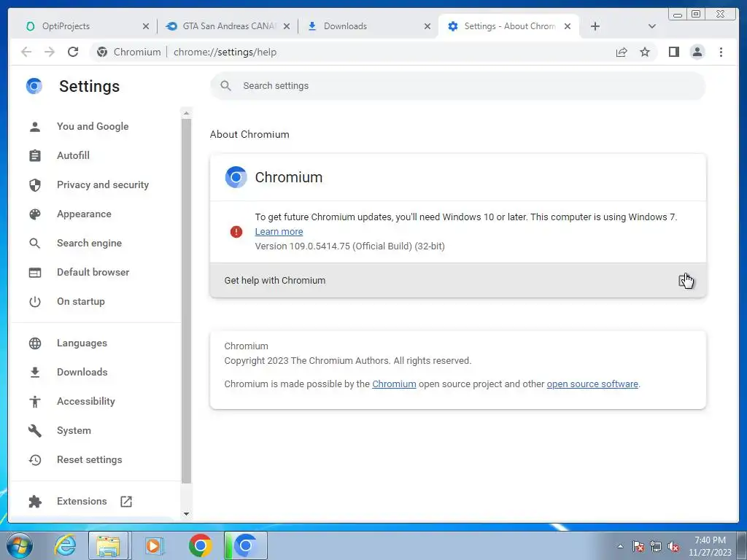The width and height of the screenshot is (747, 560).
Task: Click the sidebar scrollbar thumb
Action: point(186,301)
